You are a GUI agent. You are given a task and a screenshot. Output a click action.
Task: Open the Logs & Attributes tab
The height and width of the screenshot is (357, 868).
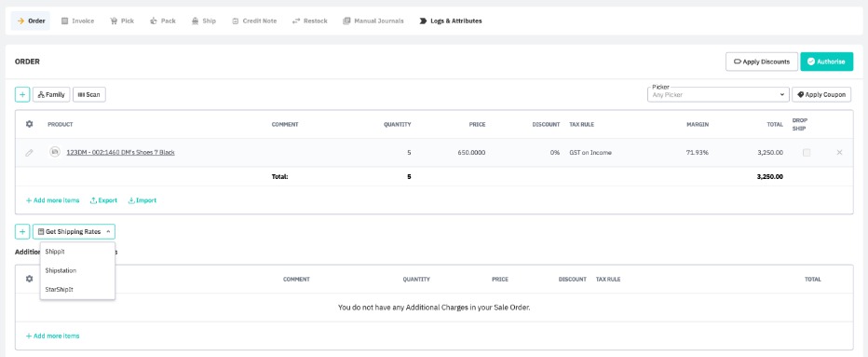(451, 21)
